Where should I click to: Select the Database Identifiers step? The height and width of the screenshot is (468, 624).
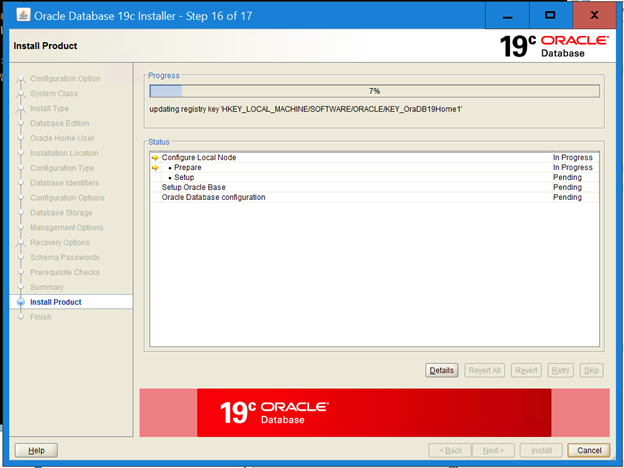(x=64, y=183)
